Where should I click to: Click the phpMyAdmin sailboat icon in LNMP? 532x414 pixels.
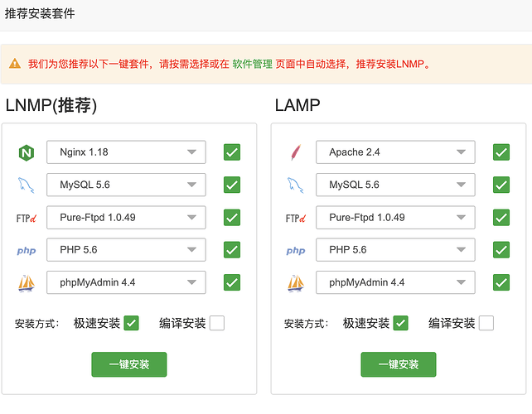(27, 283)
